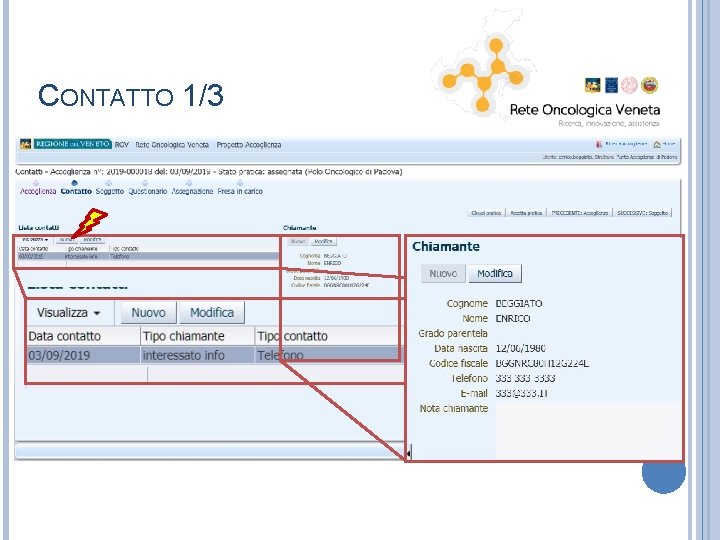The height and width of the screenshot is (540, 720).
Task: Click the Data contatto column header in enlarged table
Action: point(83,336)
